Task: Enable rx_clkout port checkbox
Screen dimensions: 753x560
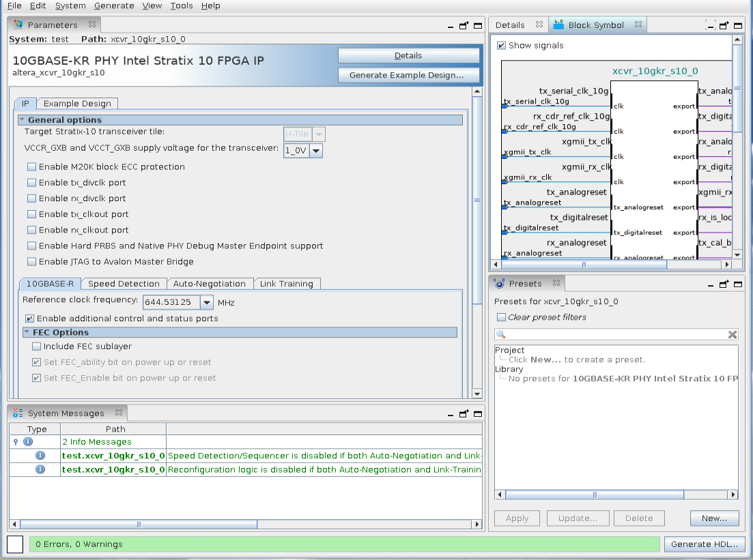Action: point(31,230)
